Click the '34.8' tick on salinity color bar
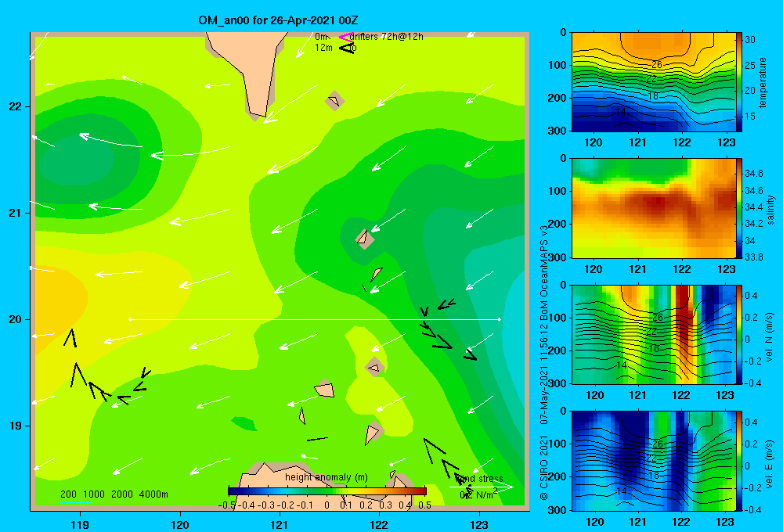The height and width of the screenshot is (532, 783). click(754, 174)
